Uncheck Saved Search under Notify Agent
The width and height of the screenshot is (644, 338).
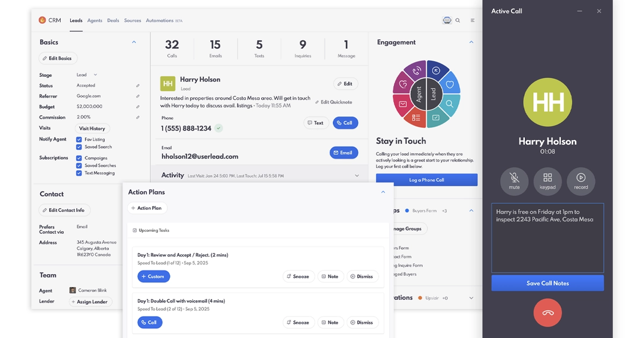tap(79, 147)
